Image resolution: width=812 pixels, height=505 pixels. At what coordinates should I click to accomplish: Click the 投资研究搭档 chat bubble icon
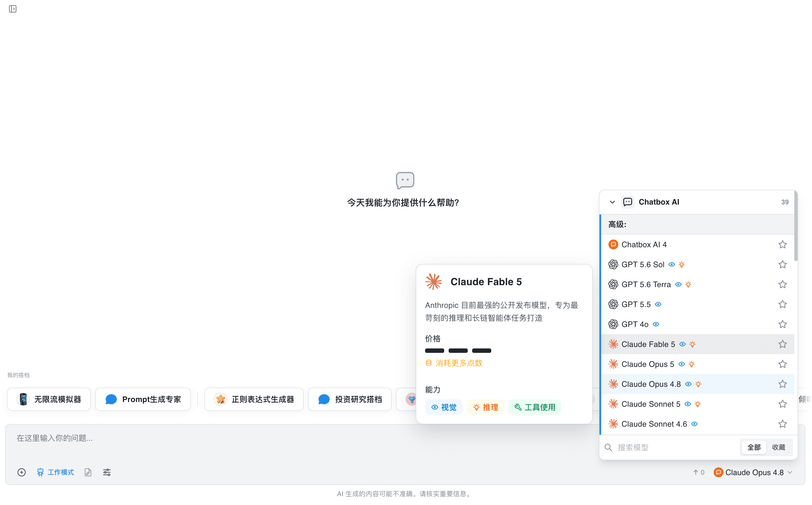(x=324, y=399)
